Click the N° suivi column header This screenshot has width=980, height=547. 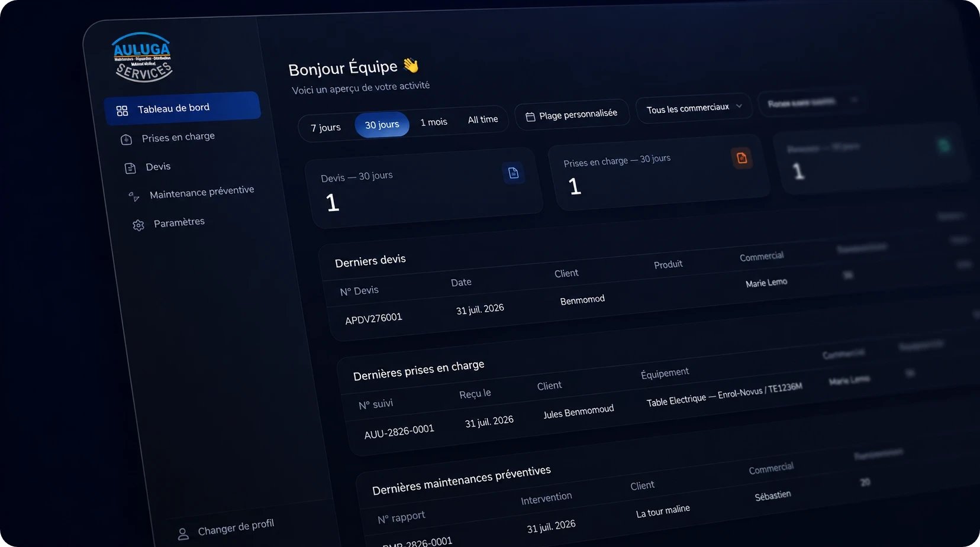[x=376, y=404]
